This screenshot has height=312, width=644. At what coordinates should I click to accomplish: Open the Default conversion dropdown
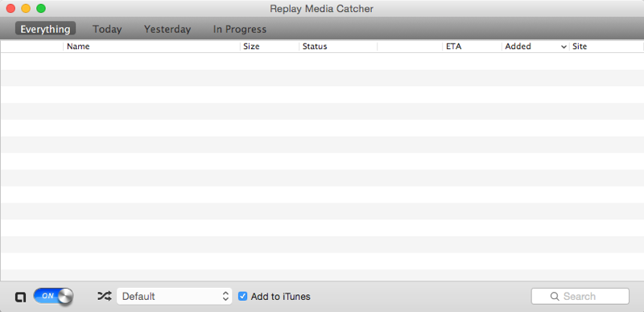pyautogui.click(x=174, y=296)
